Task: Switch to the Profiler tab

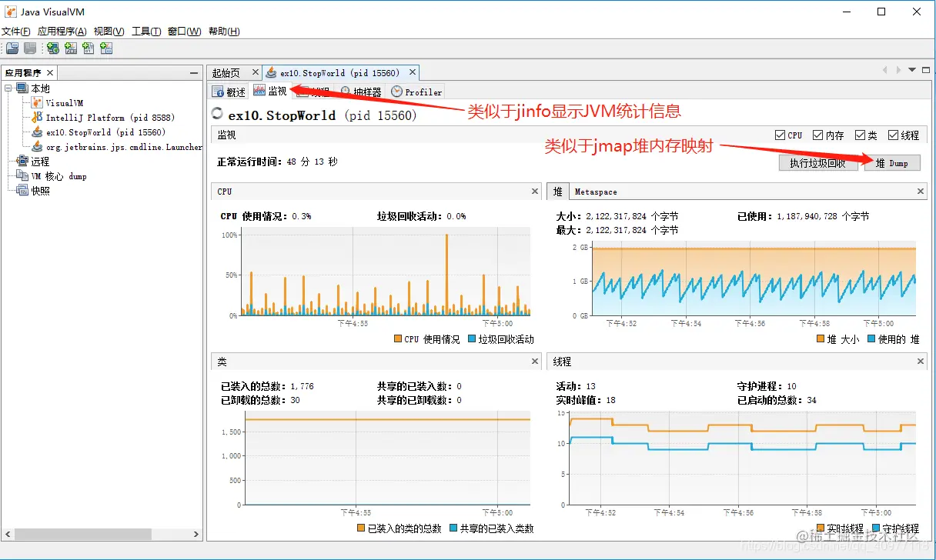Action: point(416,92)
